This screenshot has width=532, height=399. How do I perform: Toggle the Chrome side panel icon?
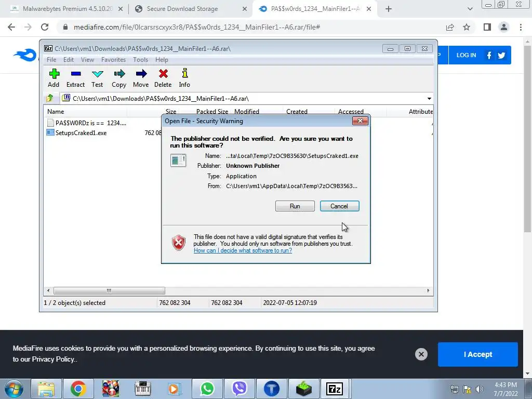pyautogui.click(x=487, y=27)
